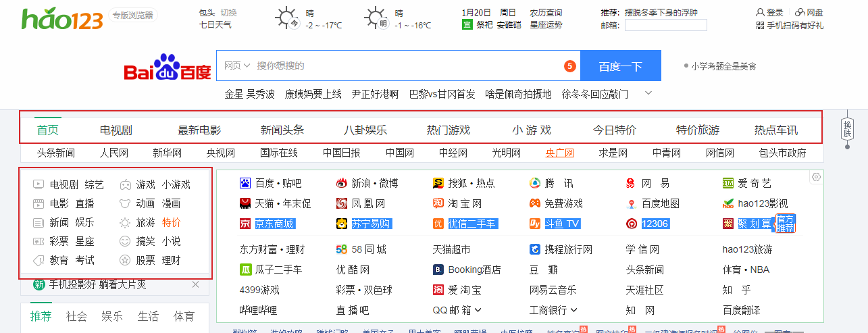
Task: Switch to the 社会 news tab
Action: 77,316
